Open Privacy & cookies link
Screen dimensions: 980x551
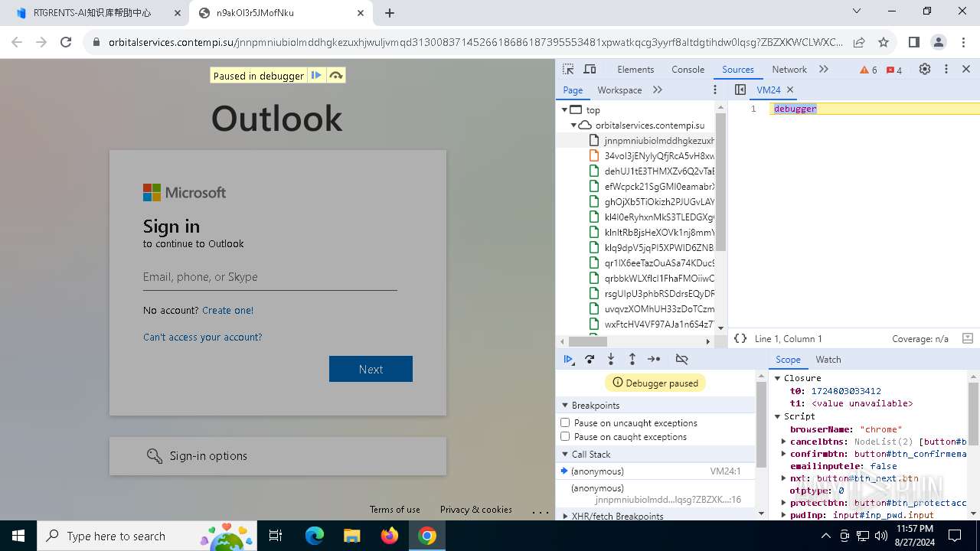click(476, 510)
